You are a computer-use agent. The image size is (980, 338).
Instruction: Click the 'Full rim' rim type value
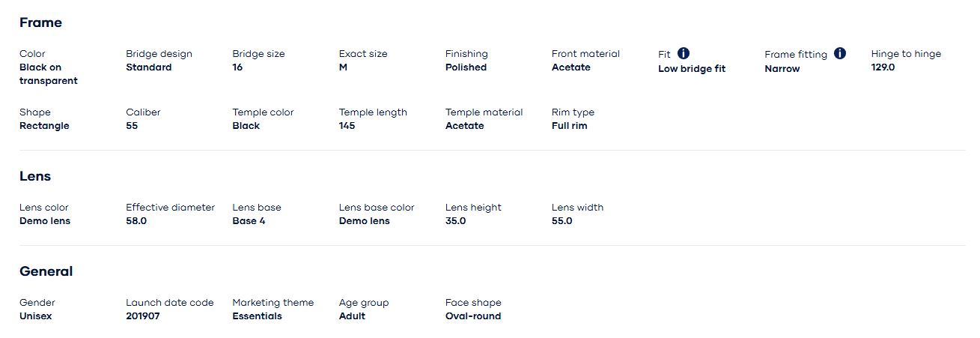coord(569,126)
